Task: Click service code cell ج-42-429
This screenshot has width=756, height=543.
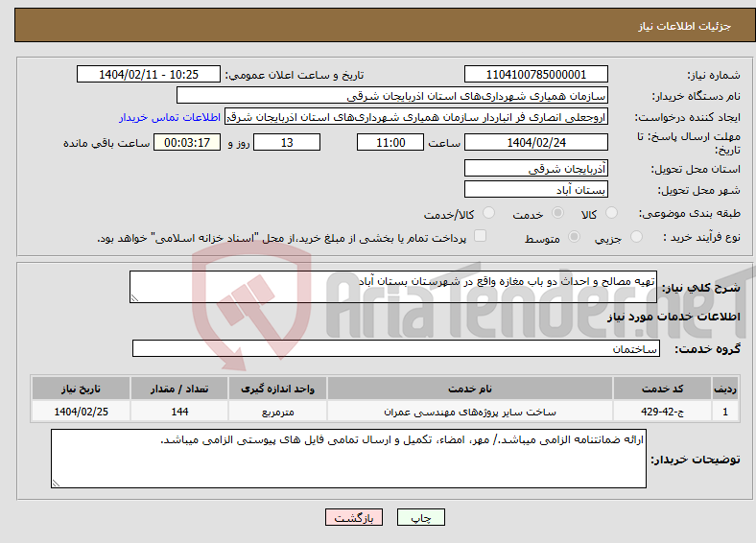Action: click(x=663, y=412)
